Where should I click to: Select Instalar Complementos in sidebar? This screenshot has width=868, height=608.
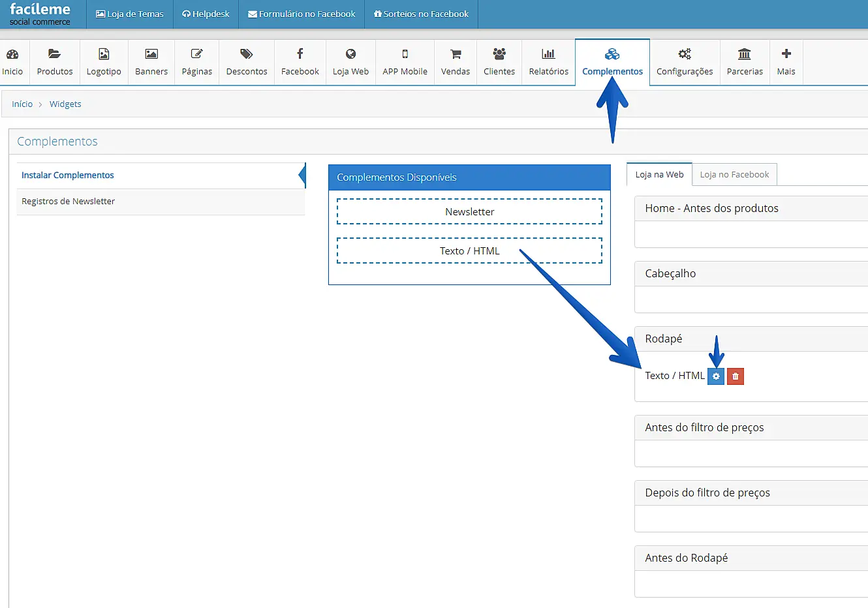[x=68, y=175]
